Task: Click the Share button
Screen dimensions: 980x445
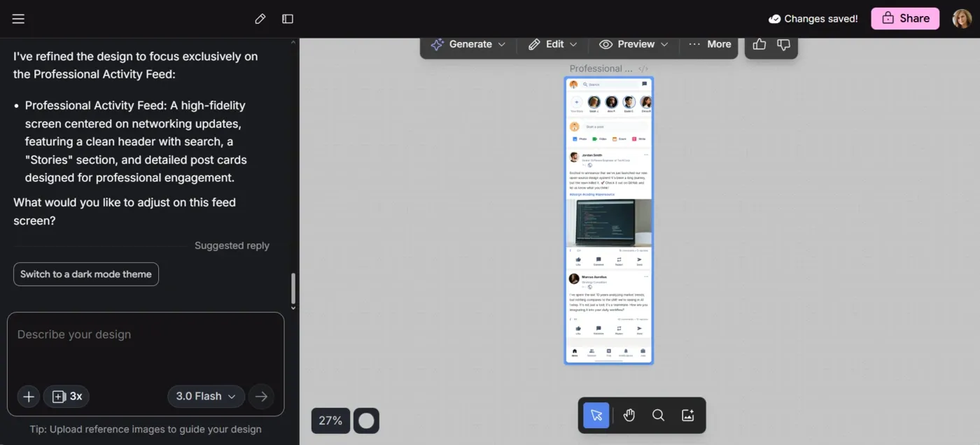Action: pos(905,18)
